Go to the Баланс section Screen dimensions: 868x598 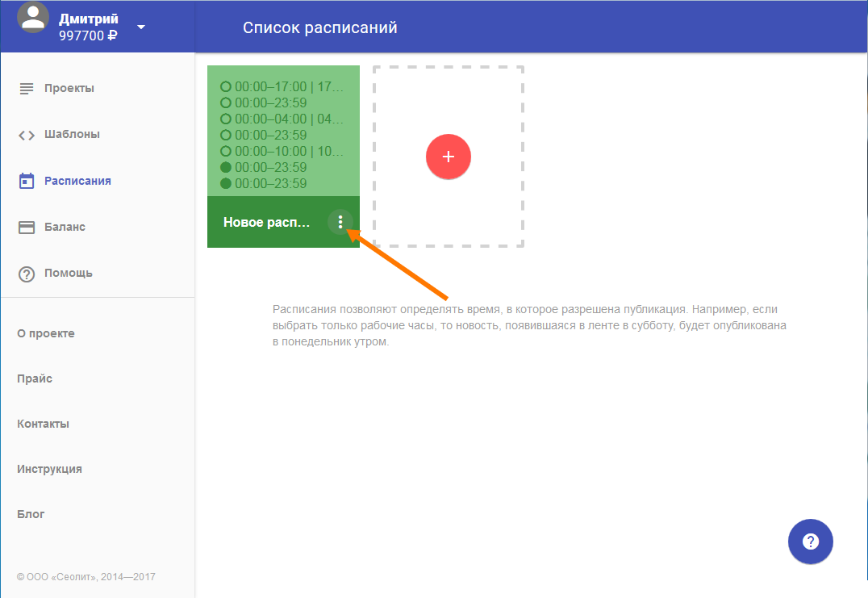pyautogui.click(x=65, y=228)
